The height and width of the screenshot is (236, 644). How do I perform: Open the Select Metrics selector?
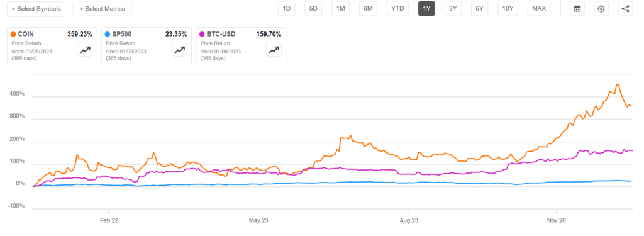[103, 9]
